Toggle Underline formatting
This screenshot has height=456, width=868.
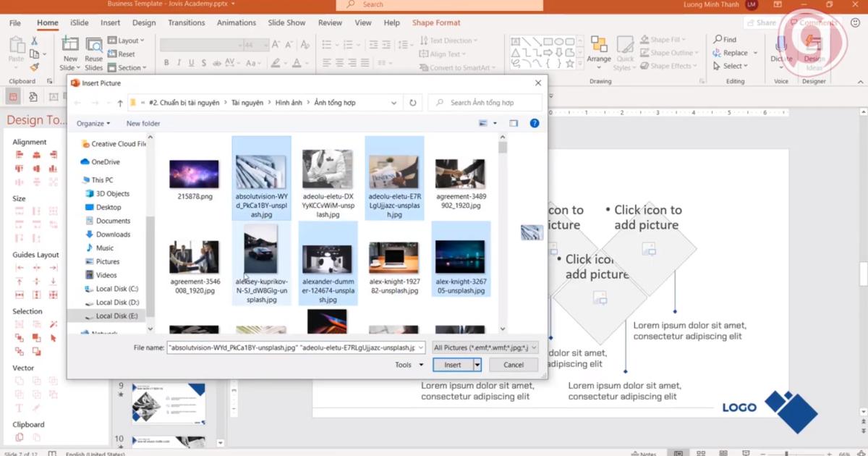pos(191,62)
